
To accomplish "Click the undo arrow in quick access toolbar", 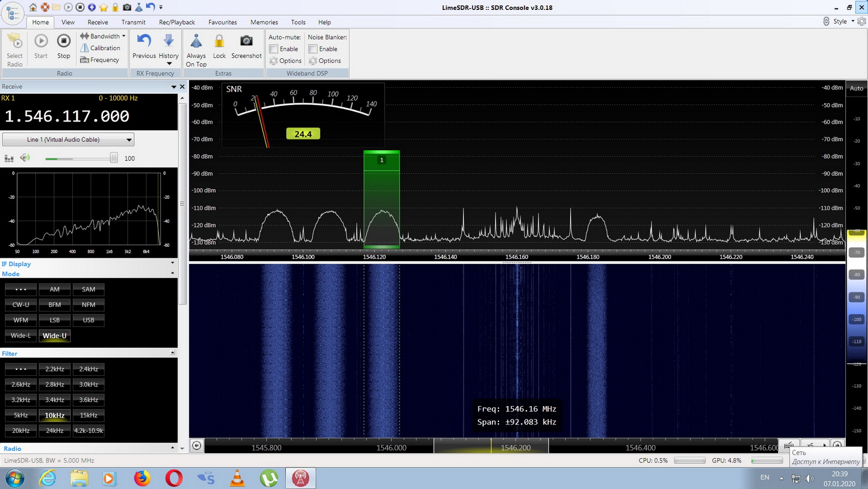I will (151, 7).
